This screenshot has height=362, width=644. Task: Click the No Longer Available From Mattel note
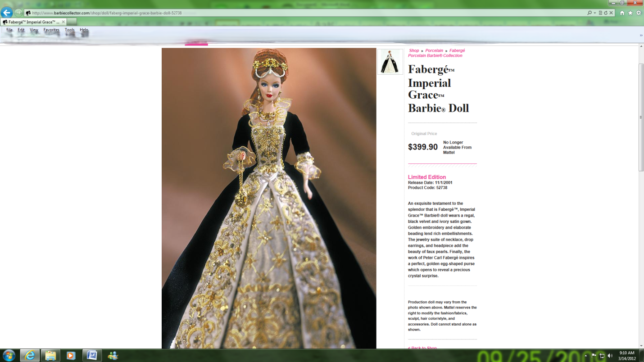point(457,147)
